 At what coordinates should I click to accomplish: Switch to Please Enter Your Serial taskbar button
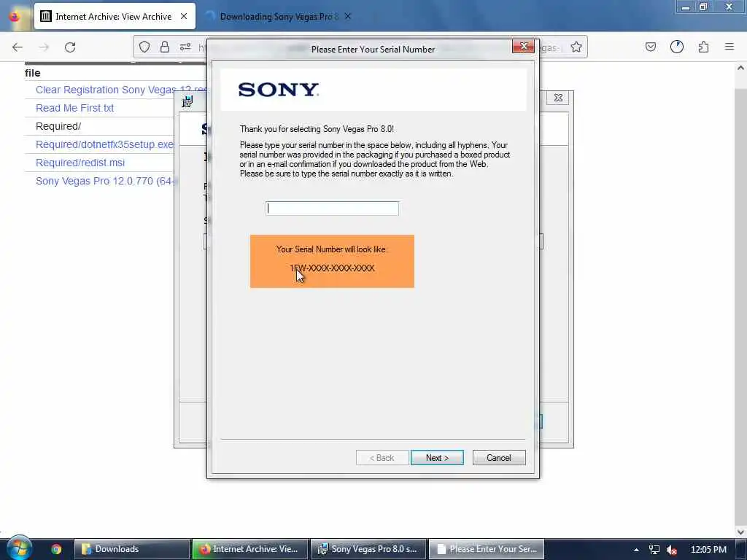(x=487, y=549)
